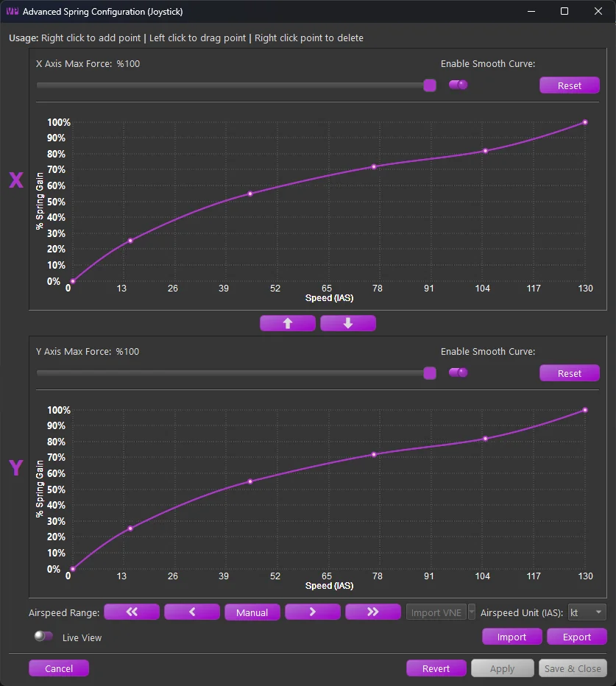
Task: Click the Revert button
Action: 436,668
